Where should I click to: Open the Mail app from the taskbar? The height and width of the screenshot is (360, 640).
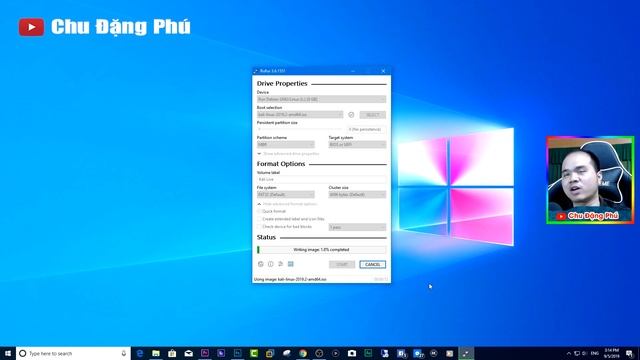(x=189, y=353)
